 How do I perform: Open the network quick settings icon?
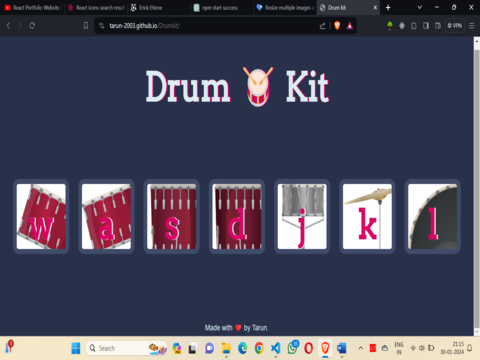[413, 348]
